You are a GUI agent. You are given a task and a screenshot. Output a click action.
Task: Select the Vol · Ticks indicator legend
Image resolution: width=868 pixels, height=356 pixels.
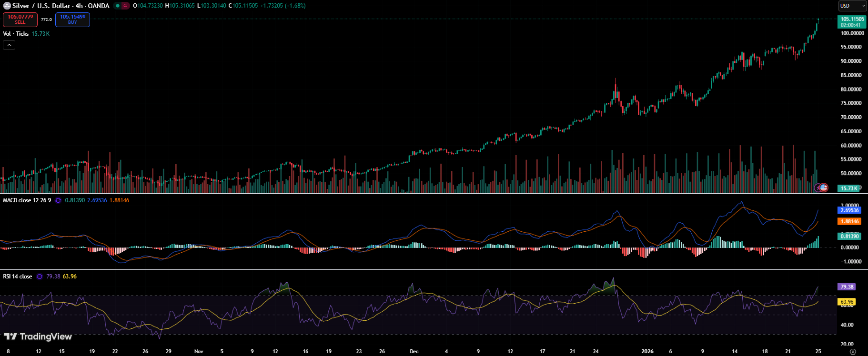point(16,34)
